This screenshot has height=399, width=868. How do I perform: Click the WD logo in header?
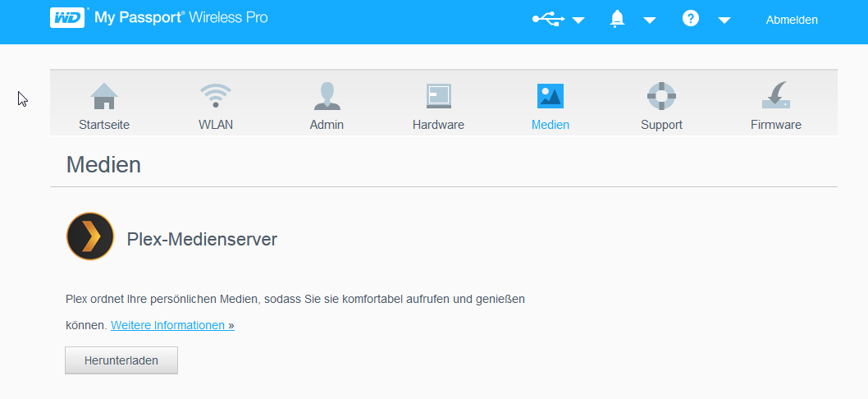tap(67, 18)
